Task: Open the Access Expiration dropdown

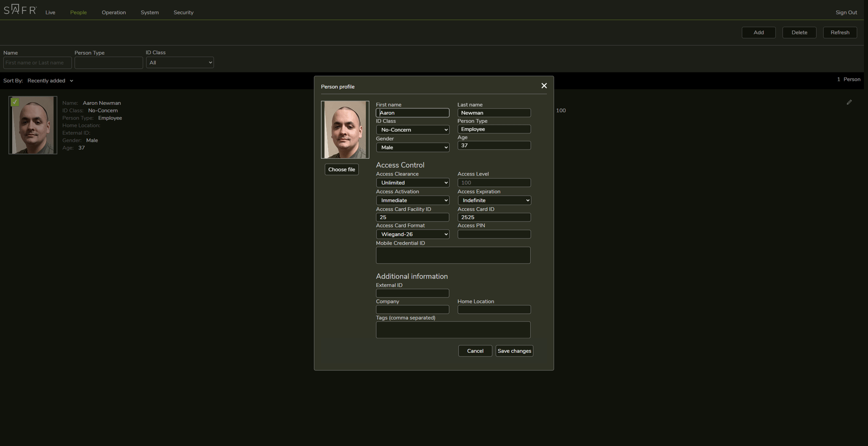Action: click(494, 200)
